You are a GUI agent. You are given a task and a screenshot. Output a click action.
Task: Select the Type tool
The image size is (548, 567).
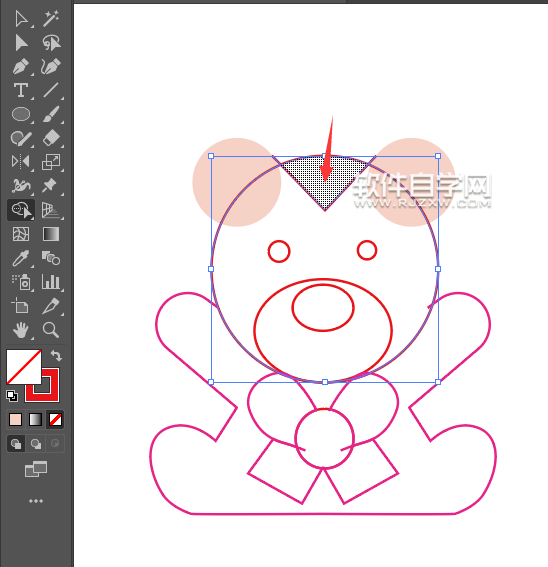[21, 90]
